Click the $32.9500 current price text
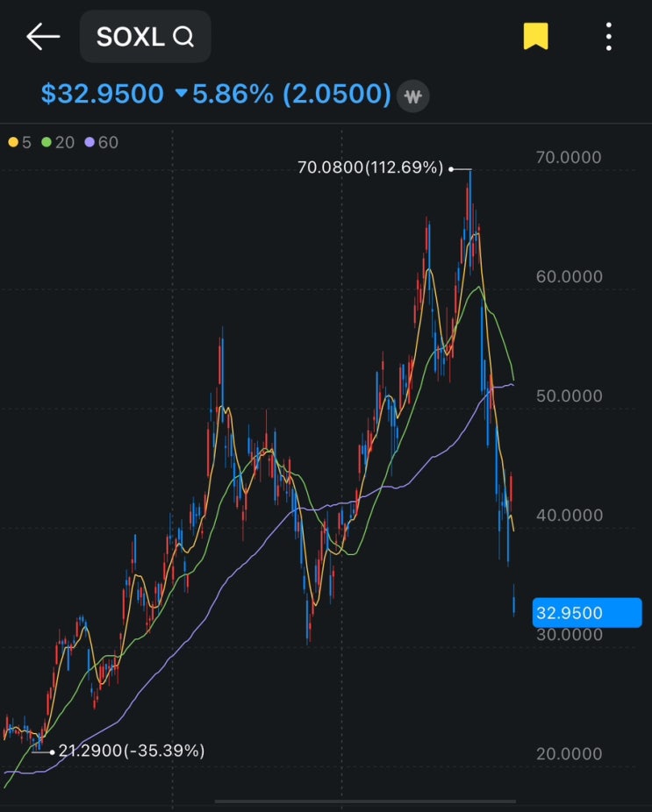 pyautogui.click(x=103, y=94)
